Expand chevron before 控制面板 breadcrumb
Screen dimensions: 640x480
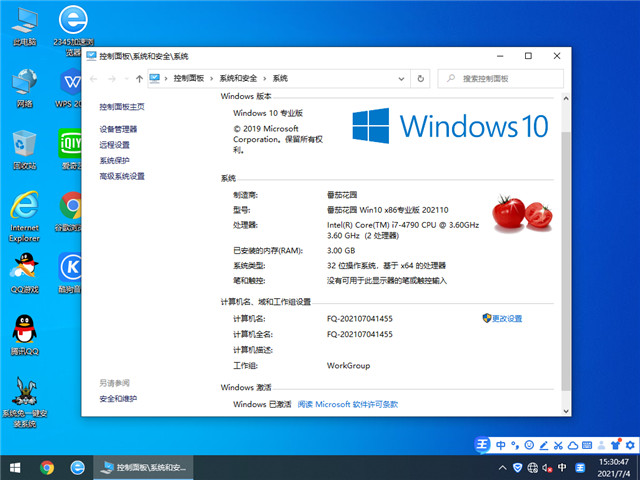point(166,78)
